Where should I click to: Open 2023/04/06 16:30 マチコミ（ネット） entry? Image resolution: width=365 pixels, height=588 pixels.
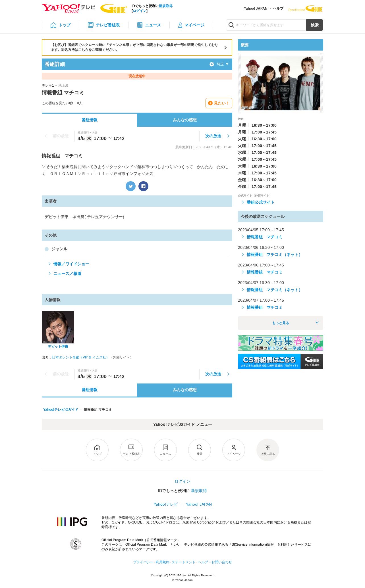274,255
